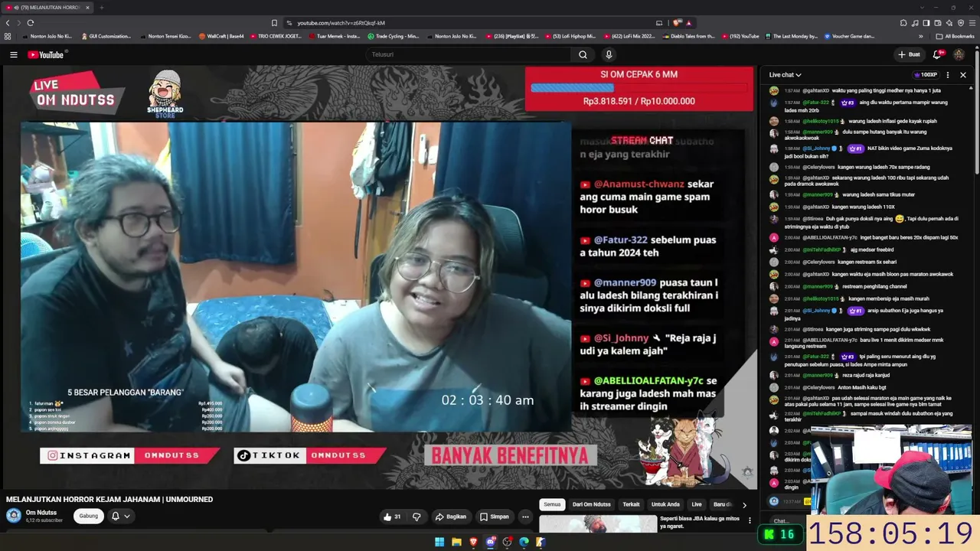Open more actions below the video
Screen dimensions: 980x551
pos(525,517)
